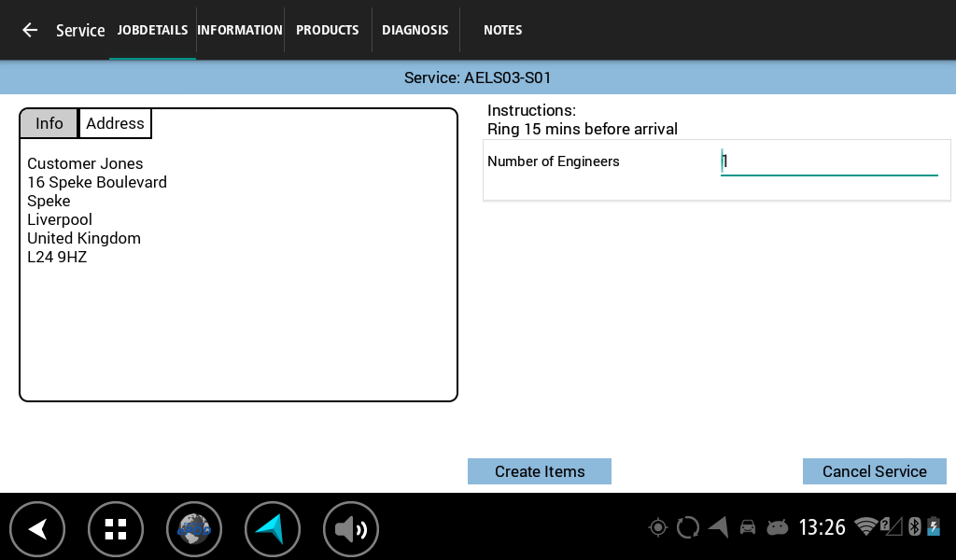Click the Cancel Service button
Image resolution: width=956 pixels, height=560 pixels.
tap(874, 471)
